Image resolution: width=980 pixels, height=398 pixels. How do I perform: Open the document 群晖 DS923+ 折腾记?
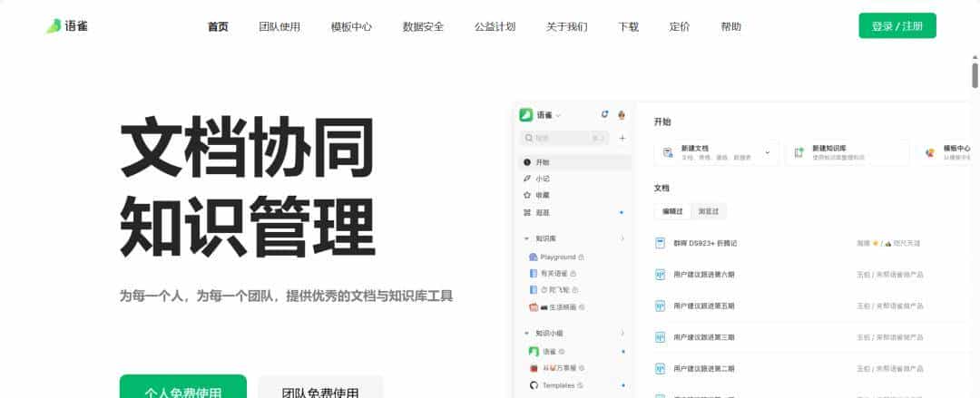point(705,243)
